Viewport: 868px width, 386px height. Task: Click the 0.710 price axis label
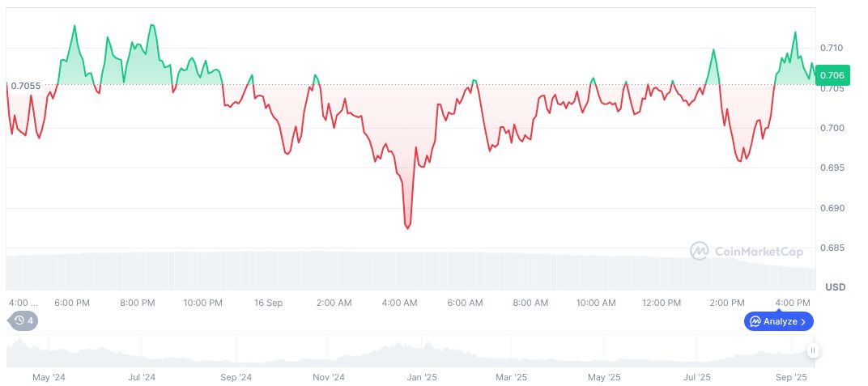tap(831, 49)
